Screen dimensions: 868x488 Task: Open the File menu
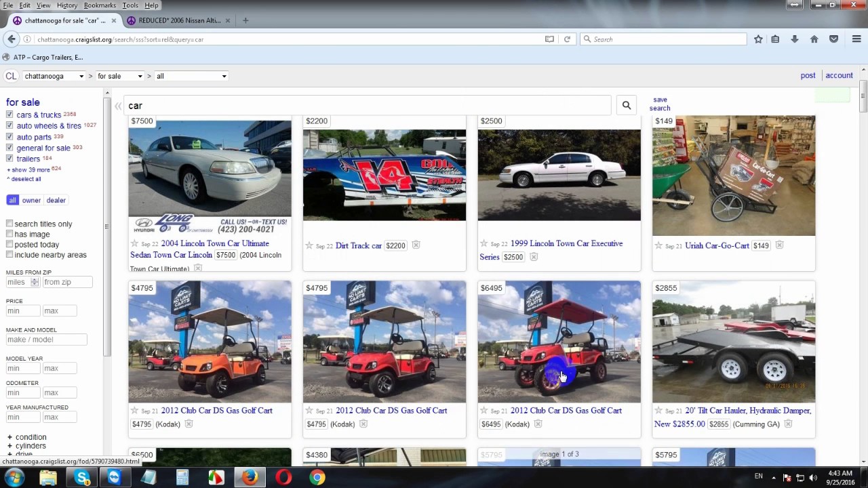(x=8, y=5)
